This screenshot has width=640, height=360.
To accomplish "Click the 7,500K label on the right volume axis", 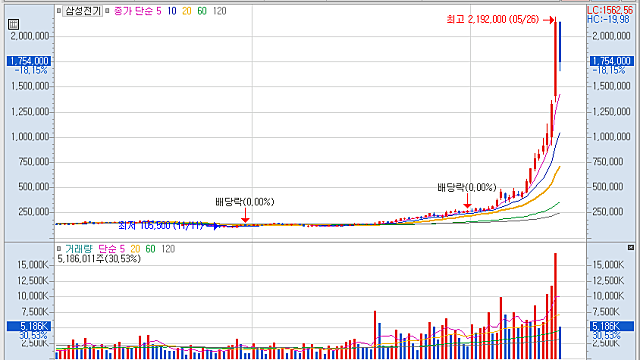I will [606, 312].
